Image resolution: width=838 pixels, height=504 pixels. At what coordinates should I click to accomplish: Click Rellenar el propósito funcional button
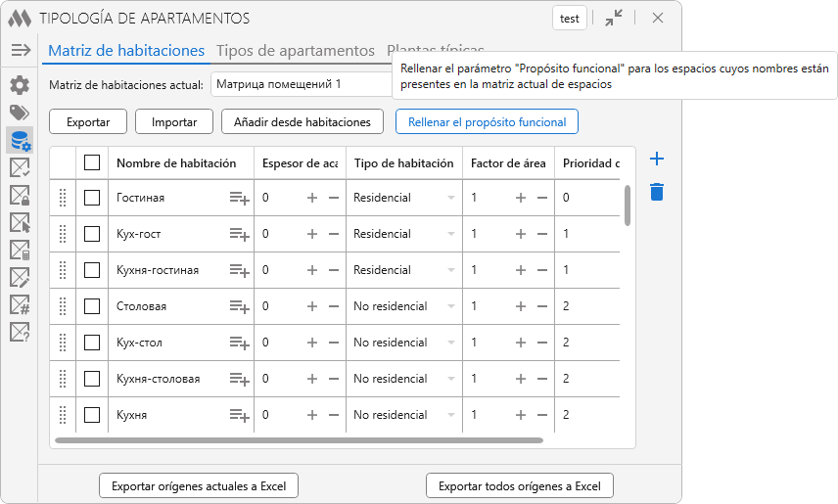point(487,122)
